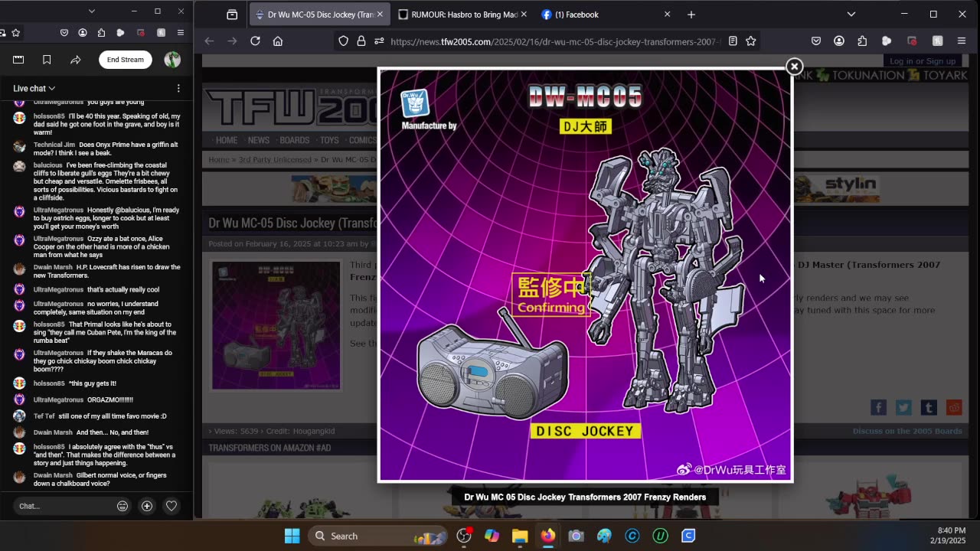This screenshot has height=551, width=980.
Task: Open site permissions icon in address bar
Action: (379, 41)
